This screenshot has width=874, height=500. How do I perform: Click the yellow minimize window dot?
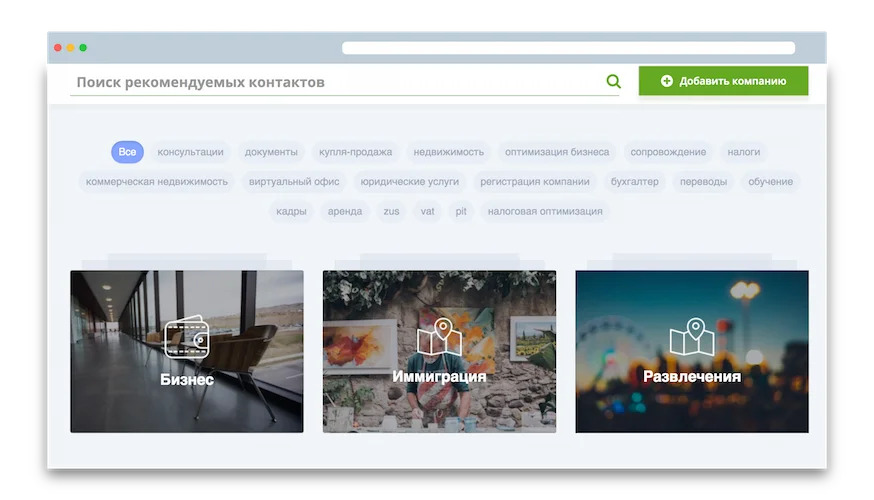tap(70, 47)
